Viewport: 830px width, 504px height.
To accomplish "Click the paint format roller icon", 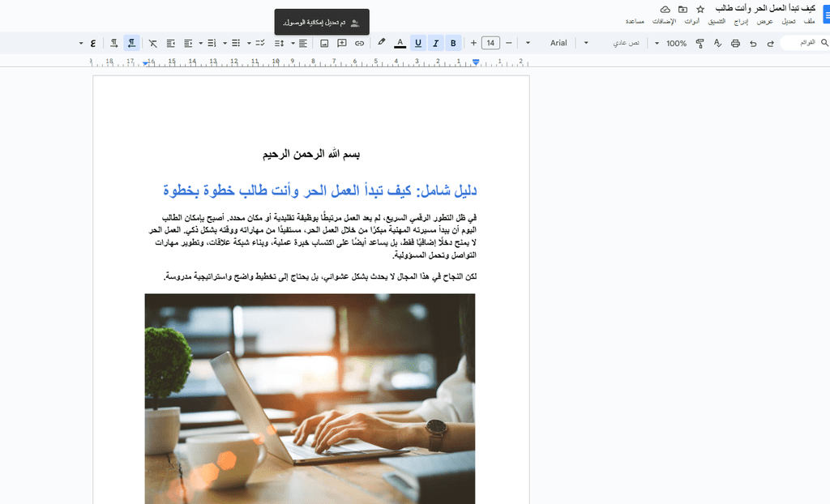I will (700, 44).
